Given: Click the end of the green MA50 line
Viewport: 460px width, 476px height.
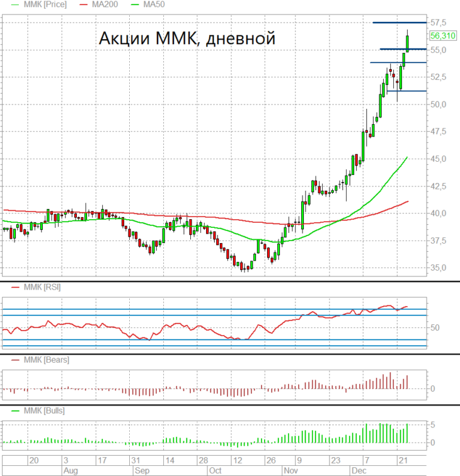Looking at the screenshot, I should [x=407, y=157].
